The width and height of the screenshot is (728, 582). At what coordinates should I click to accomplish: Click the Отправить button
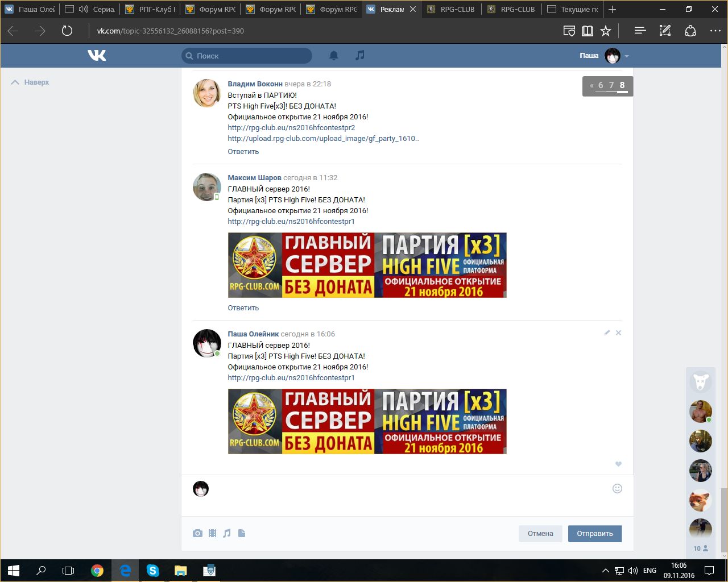594,533
